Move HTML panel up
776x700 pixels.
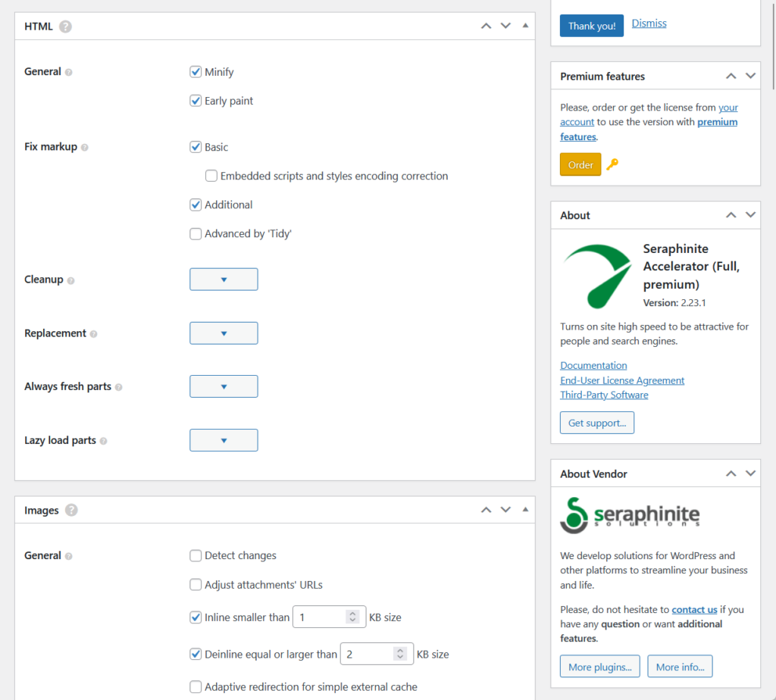pos(487,26)
